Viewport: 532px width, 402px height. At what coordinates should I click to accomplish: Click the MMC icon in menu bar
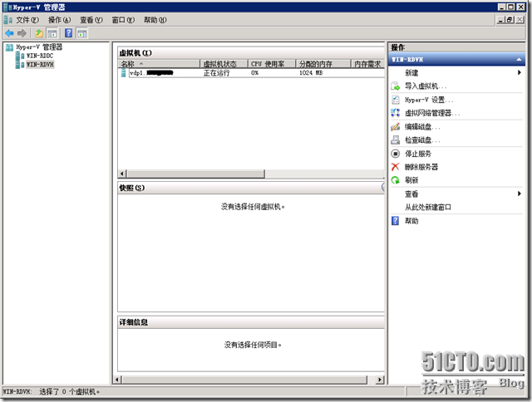point(7,20)
